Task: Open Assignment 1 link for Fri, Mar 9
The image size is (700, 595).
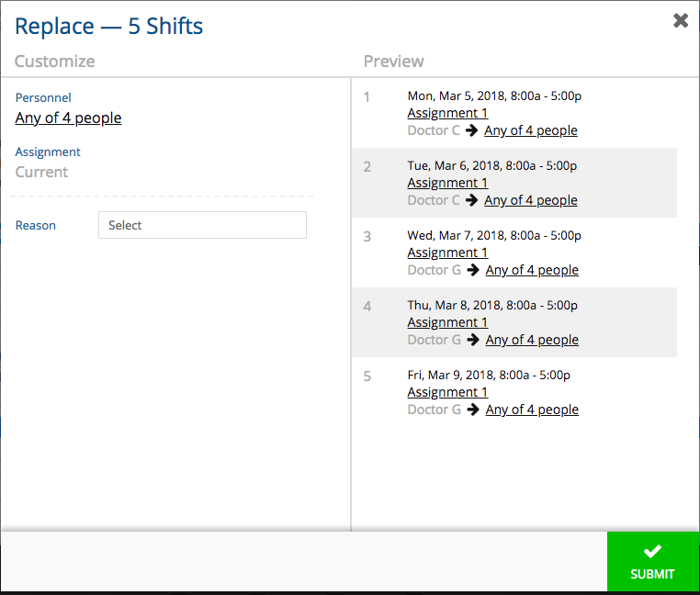Action: (x=447, y=392)
